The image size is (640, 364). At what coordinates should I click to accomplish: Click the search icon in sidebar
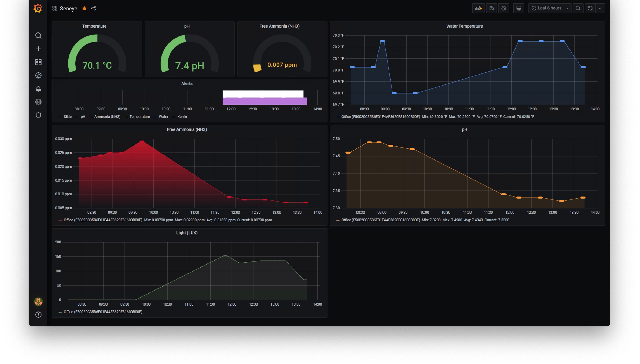click(38, 36)
